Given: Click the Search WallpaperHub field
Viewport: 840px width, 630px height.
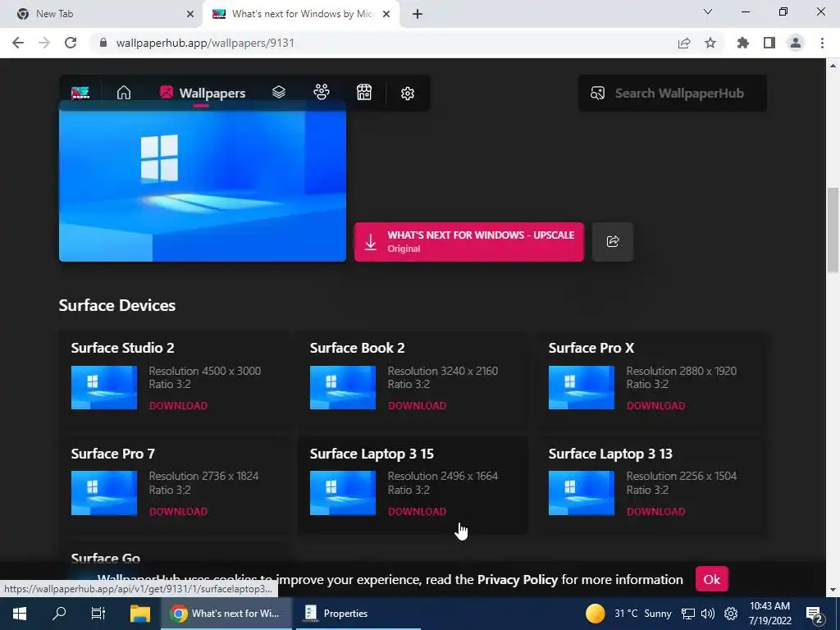Looking at the screenshot, I should pyautogui.click(x=673, y=94).
